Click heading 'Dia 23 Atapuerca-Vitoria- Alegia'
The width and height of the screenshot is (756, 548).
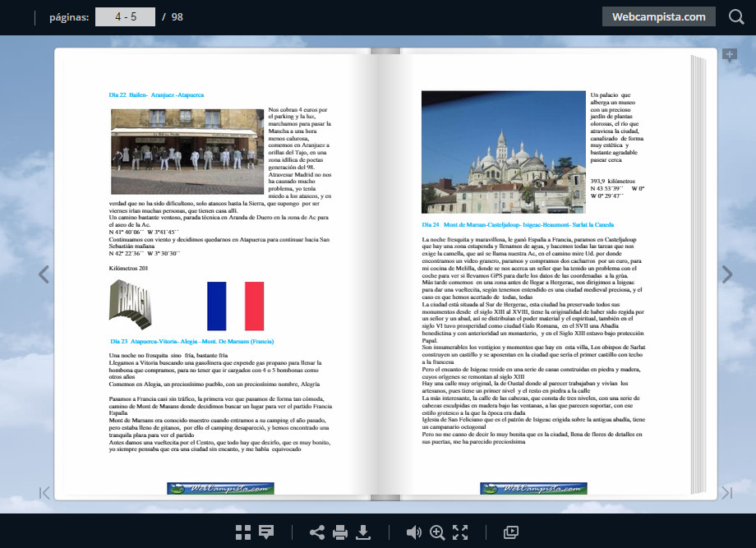pyautogui.click(x=192, y=341)
